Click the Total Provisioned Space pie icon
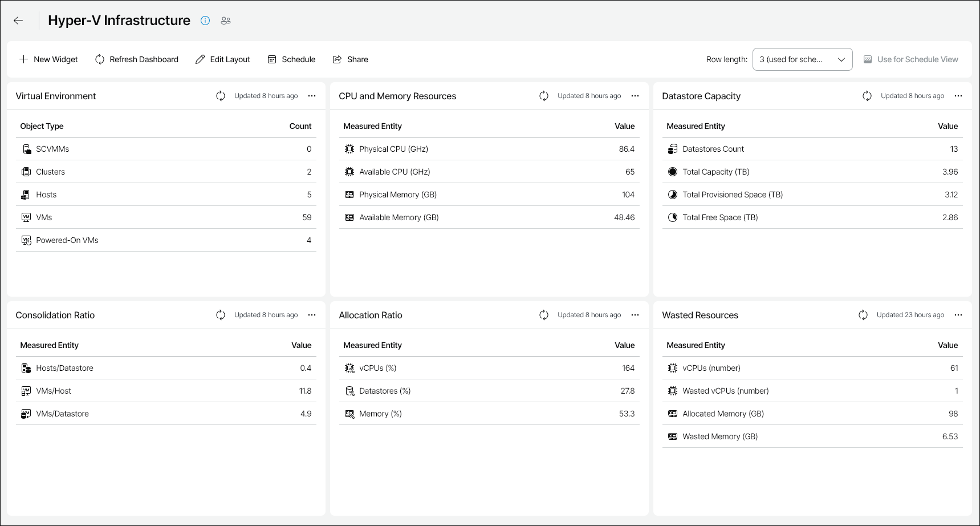 [673, 195]
